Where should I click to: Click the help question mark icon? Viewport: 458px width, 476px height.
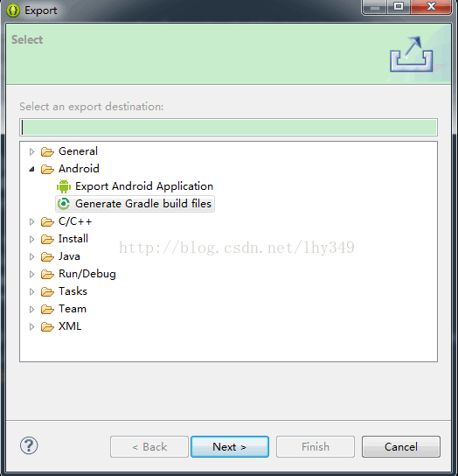(29, 445)
